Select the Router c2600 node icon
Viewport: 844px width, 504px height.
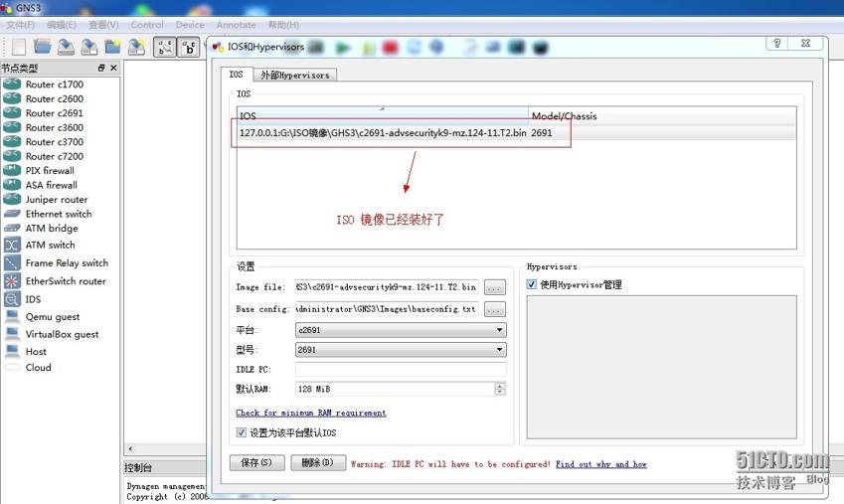click(x=12, y=98)
